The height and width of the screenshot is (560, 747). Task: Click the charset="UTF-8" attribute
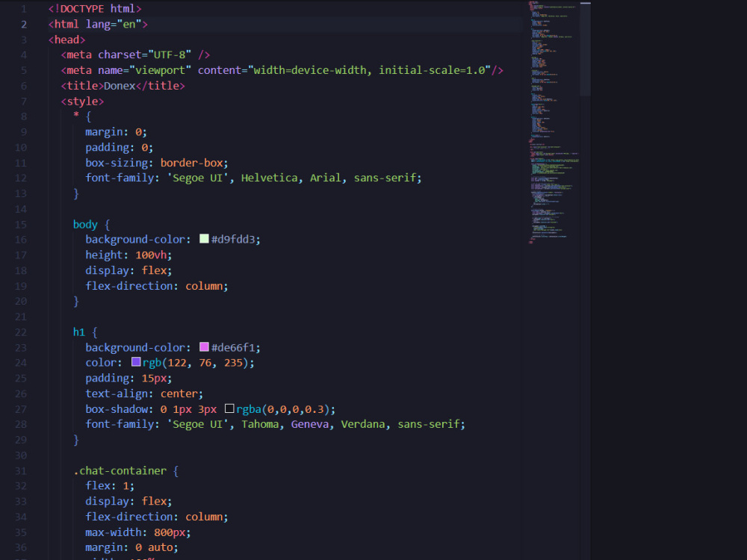(x=145, y=55)
